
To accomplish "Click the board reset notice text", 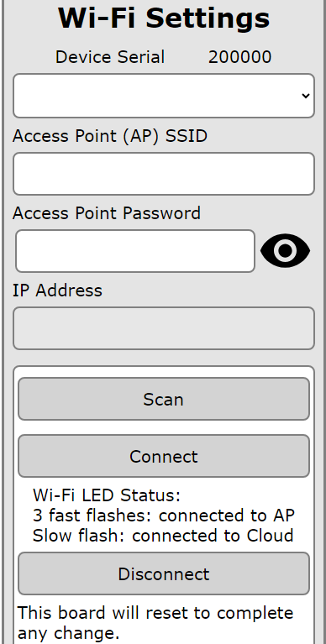I will pos(155,623).
